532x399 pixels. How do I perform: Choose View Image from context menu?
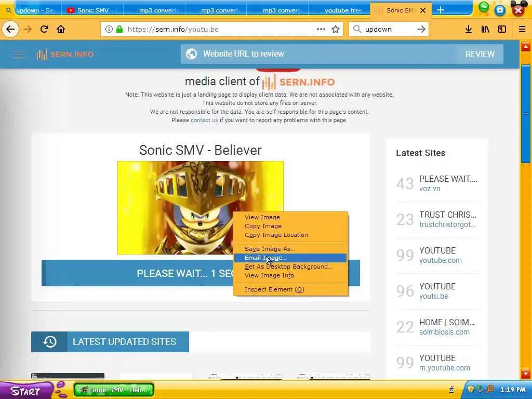coord(290,217)
